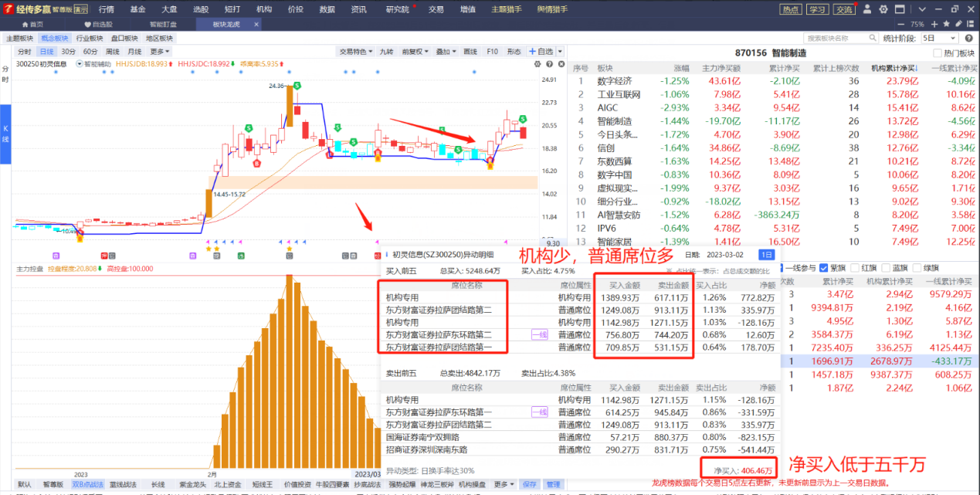Click the 九转 toolbar button
Screen dimensions: 980x495
(386, 52)
